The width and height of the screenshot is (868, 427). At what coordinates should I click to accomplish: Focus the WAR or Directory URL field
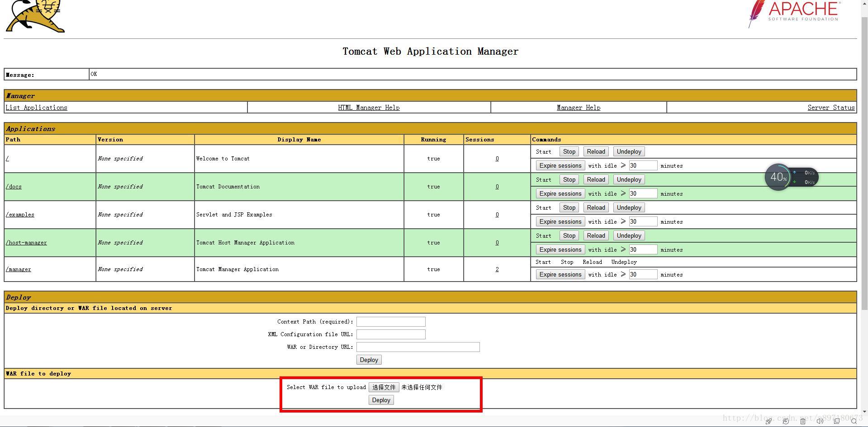click(418, 347)
